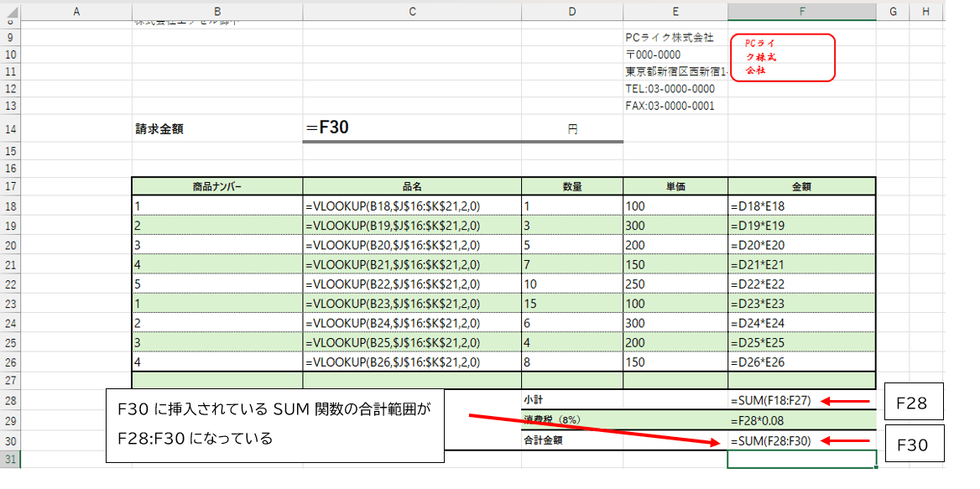Image resolution: width=980 pixels, height=489 pixels.
Task: Select highlighted column F header
Action: [802, 11]
